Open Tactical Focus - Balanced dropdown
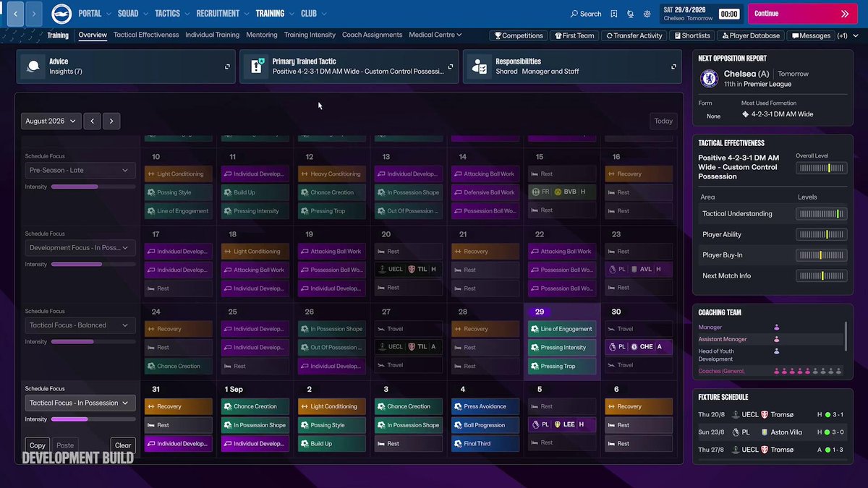The height and width of the screenshot is (488, 868). [79, 325]
